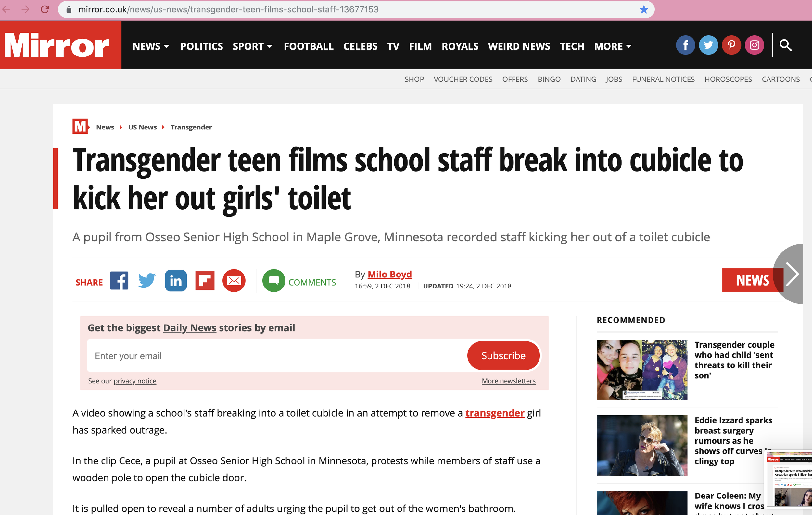Screen dimensions: 812x515
Task: Open Mirror's Pinterest icon in header
Action: pyautogui.click(x=731, y=45)
